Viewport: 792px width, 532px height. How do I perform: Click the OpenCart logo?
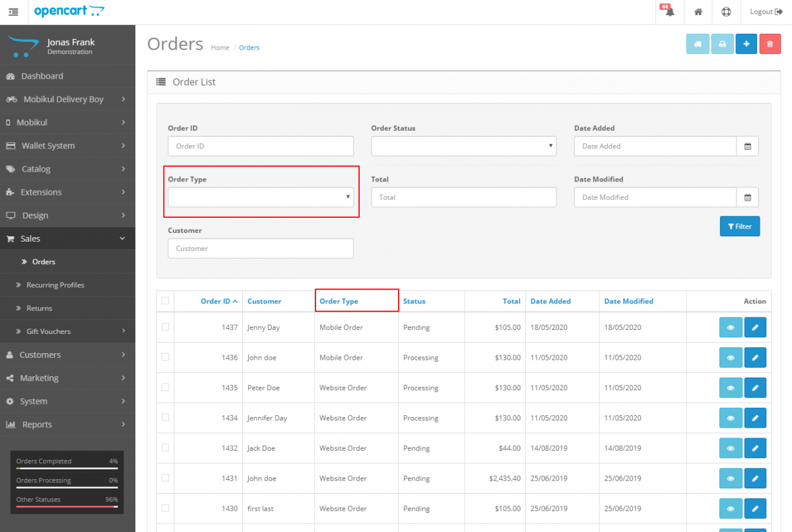pyautogui.click(x=69, y=11)
